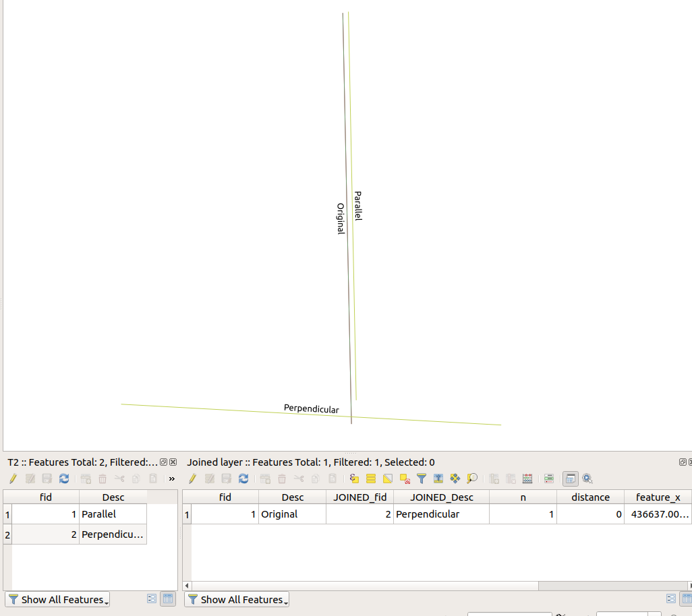Close the T2 attribute table panel

pyautogui.click(x=173, y=462)
